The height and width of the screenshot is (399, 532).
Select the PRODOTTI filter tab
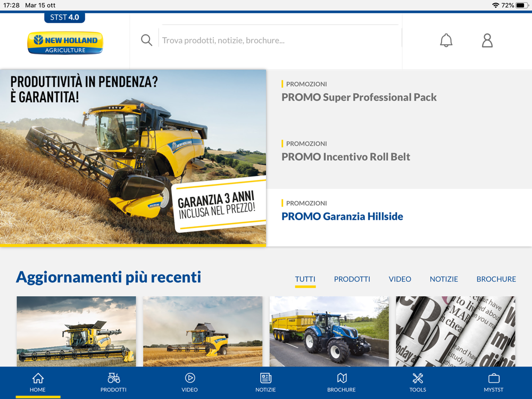coord(352,279)
